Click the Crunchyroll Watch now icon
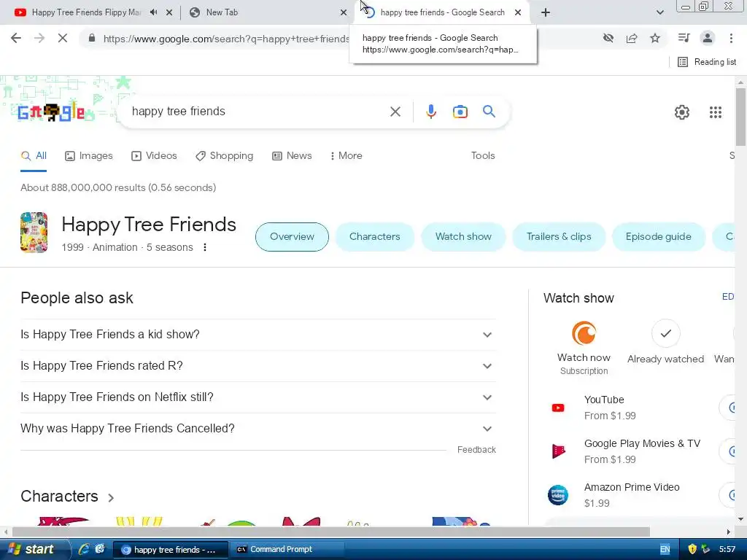The image size is (747, 560). [x=584, y=333]
